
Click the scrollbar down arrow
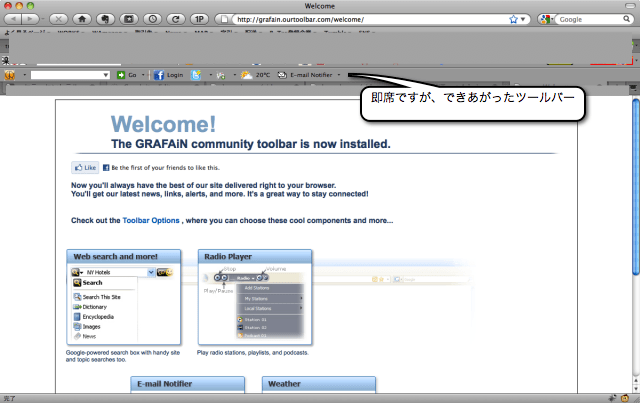636,389
